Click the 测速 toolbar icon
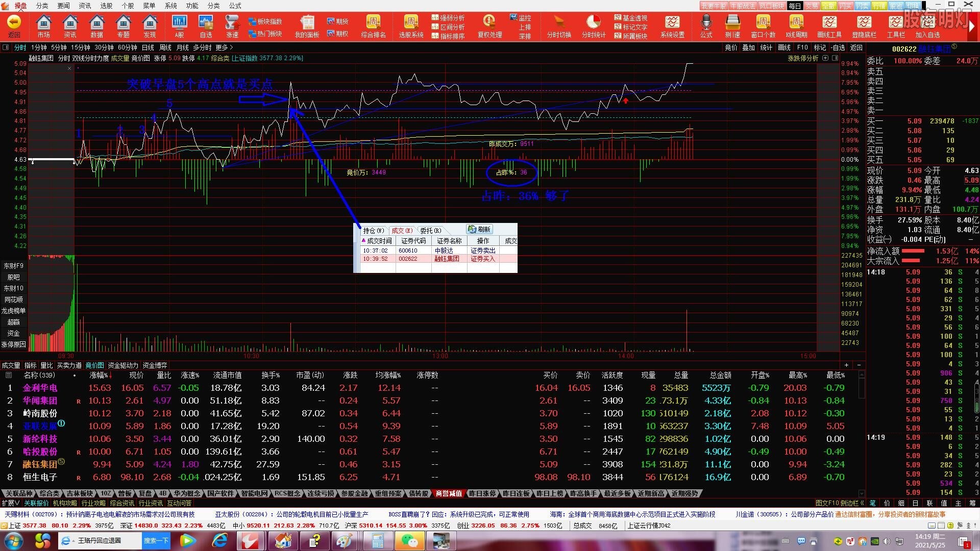Image resolution: width=980 pixels, height=551 pixels. click(x=732, y=26)
